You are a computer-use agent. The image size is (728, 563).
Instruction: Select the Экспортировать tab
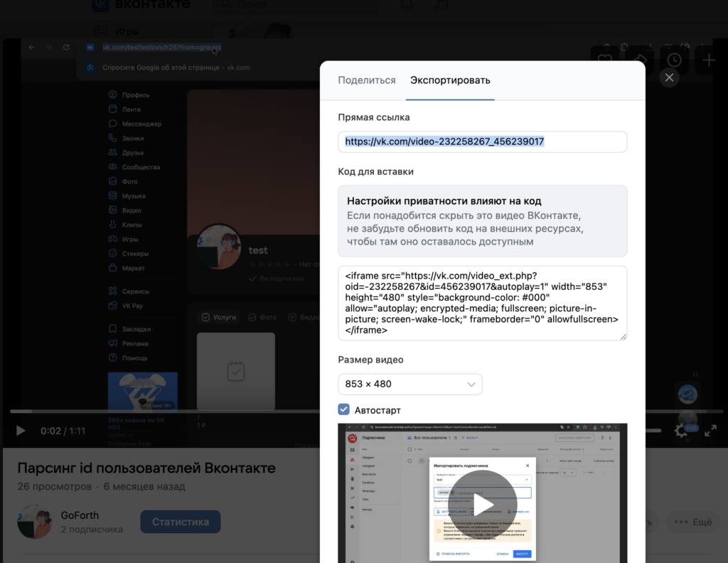450,80
